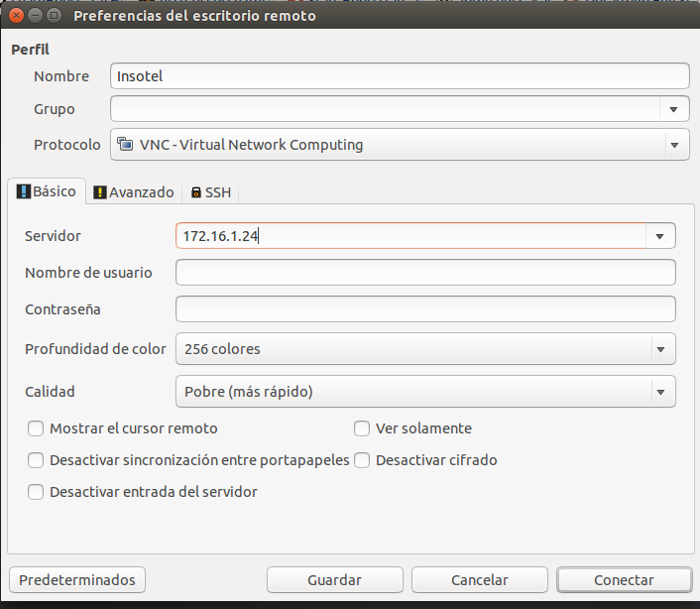Click the blue exclamation icon on Básico tab
Viewport: 700px width, 609px height.
click(x=23, y=191)
